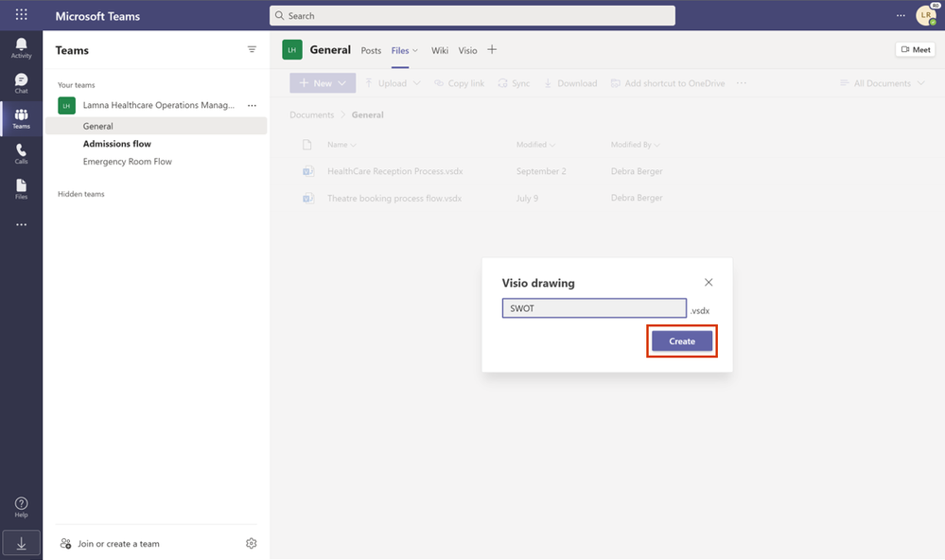Click the Meet button

[x=916, y=50]
